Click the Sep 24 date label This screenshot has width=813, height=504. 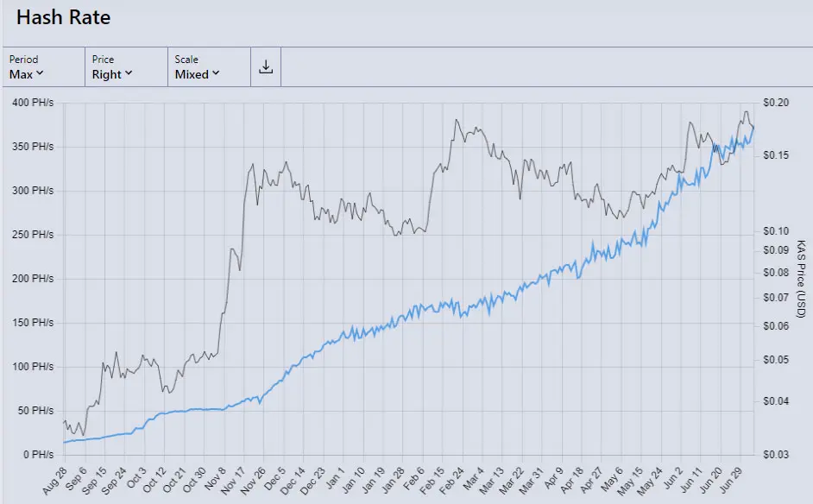[x=115, y=481]
